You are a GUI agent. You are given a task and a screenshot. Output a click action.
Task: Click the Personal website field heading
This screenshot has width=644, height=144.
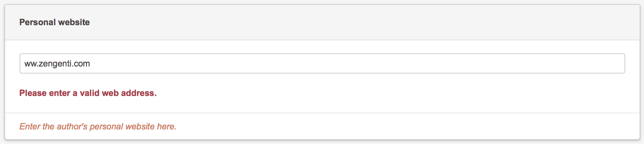click(55, 22)
